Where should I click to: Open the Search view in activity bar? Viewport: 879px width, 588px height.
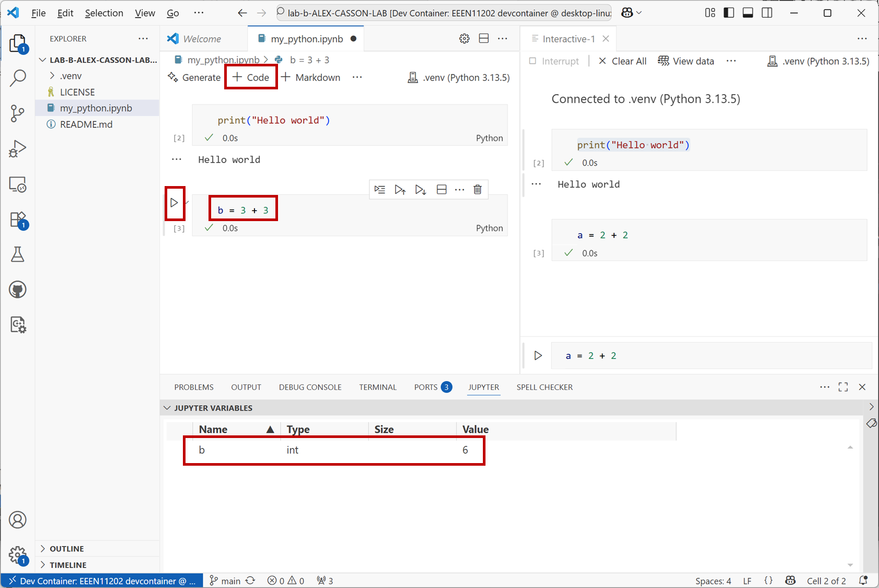click(x=17, y=78)
